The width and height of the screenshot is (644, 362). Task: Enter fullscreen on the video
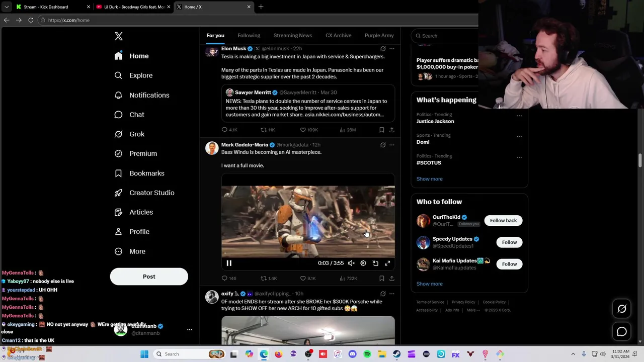[387, 263]
